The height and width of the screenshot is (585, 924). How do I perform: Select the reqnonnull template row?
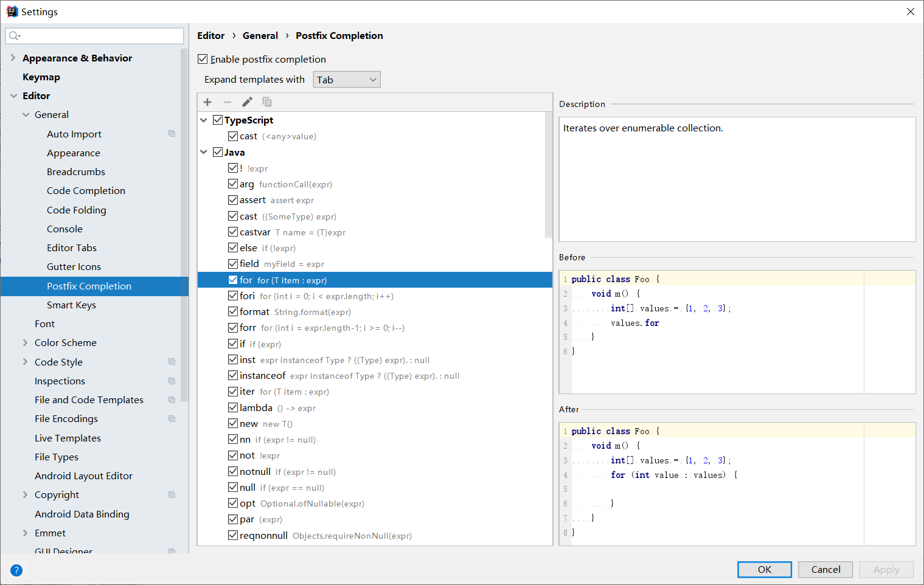pyautogui.click(x=375, y=536)
